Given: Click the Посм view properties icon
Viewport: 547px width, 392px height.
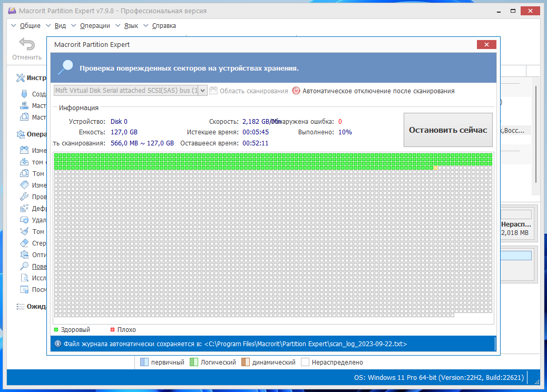Looking at the screenshot, I should pyautogui.click(x=24, y=289).
